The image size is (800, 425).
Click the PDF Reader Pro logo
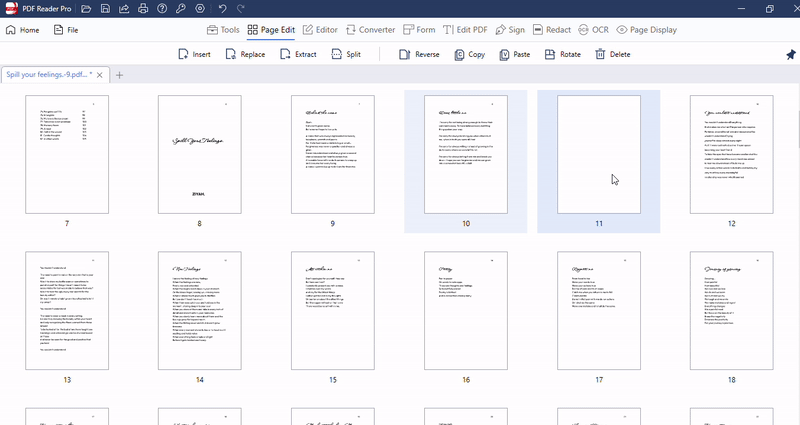click(x=11, y=8)
